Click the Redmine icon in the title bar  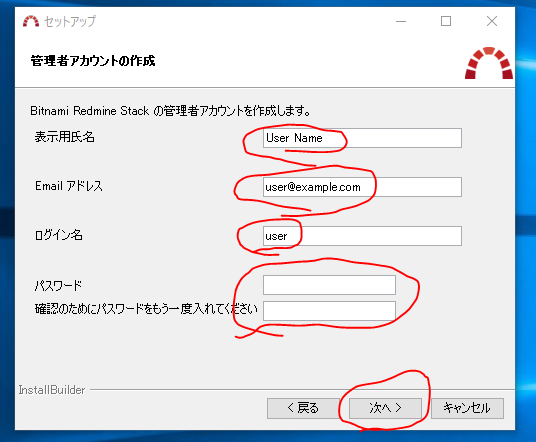(31, 21)
